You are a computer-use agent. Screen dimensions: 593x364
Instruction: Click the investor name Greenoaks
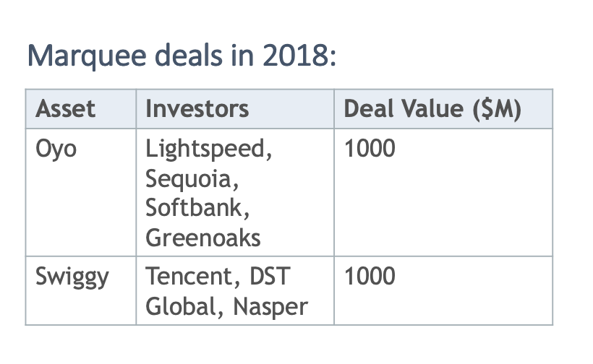pos(203,238)
